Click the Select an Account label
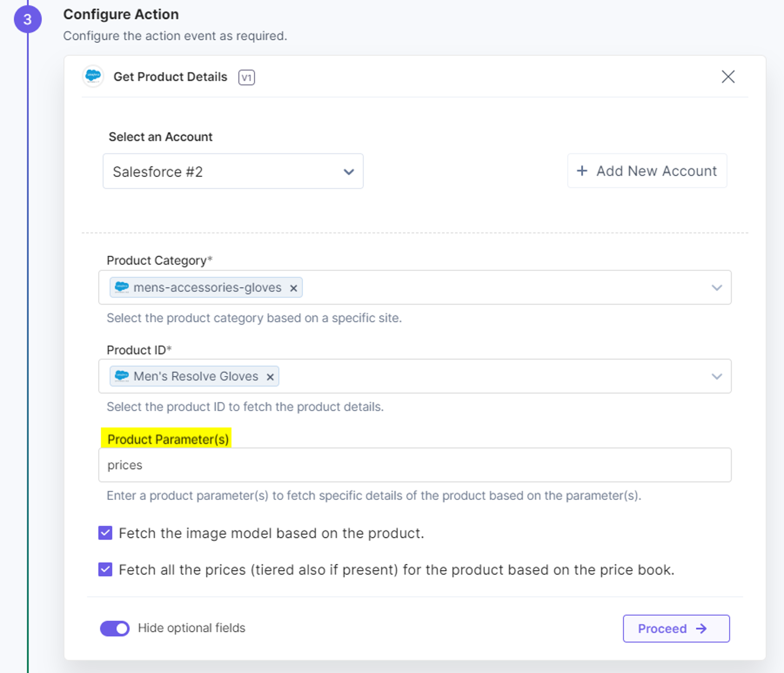 pyautogui.click(x=160, y=137)
